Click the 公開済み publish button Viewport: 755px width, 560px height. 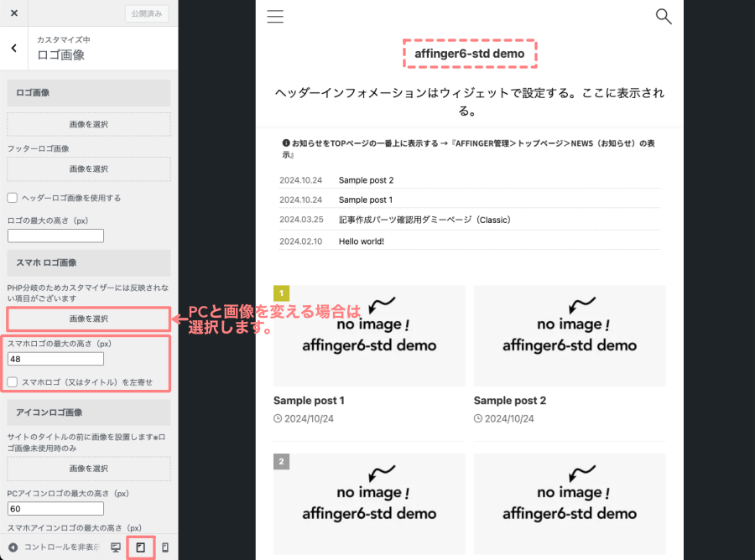148,13
